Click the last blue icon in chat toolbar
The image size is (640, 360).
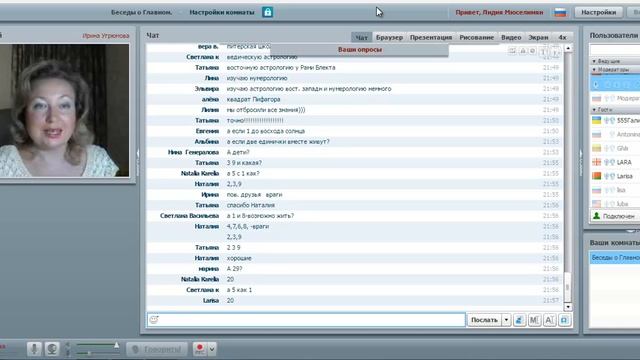[x=564, y=320]
